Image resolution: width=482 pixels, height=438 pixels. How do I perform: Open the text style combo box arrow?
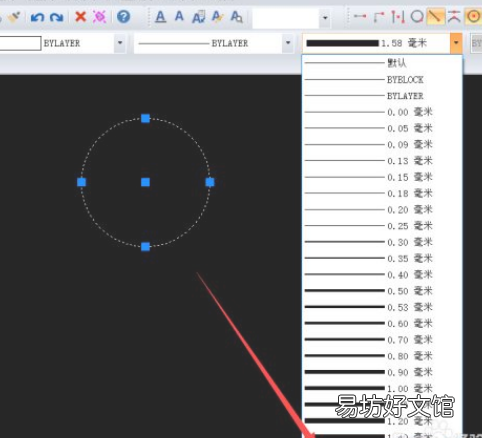pos(325,17)
